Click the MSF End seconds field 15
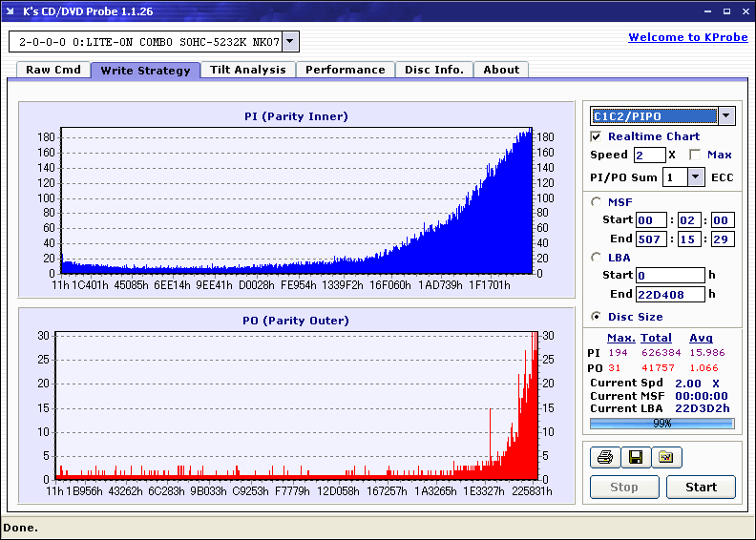The height and width of the screenshot is (540, 756). coord(689,239)
